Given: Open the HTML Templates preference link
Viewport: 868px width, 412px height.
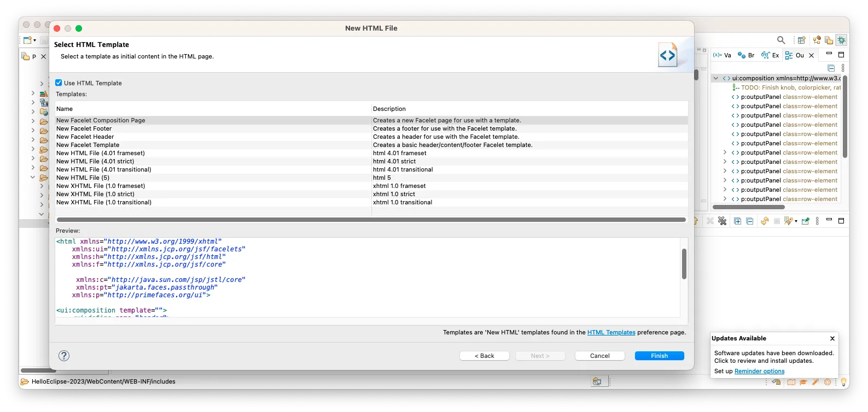Looking at the screenshot, I should point(611,332).
